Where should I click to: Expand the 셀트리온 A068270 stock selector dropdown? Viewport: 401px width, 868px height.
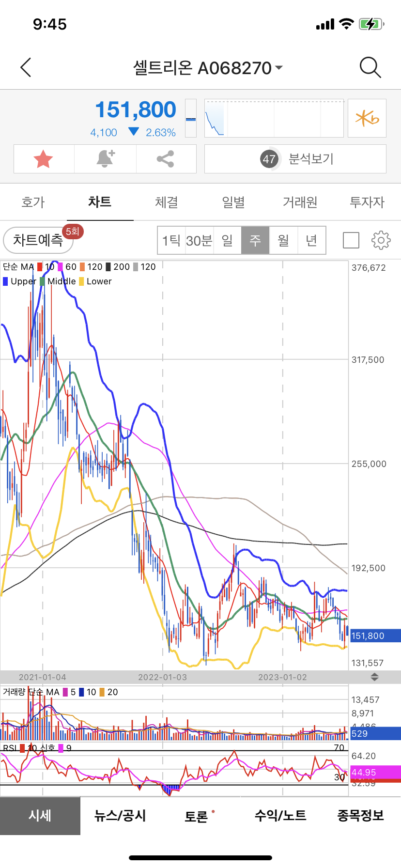(208, 68)
